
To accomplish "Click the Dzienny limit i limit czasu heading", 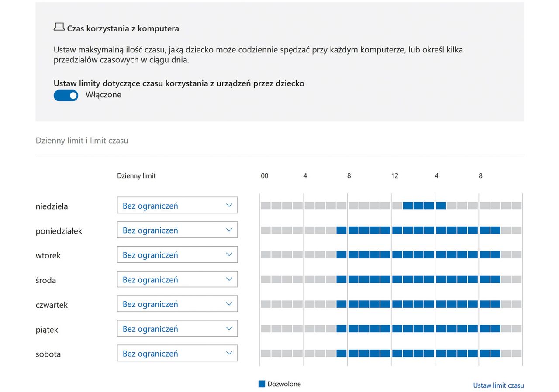I will point(82,141).
